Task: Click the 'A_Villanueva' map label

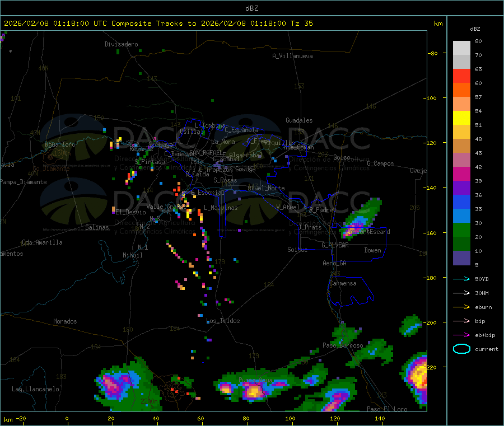Action: point(292,56)
